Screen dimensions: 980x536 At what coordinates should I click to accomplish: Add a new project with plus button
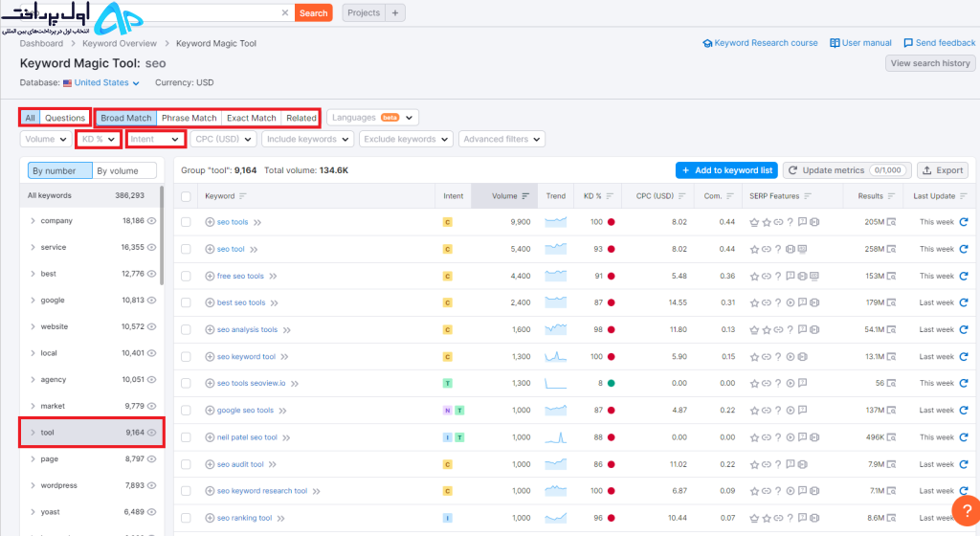click(395, 12)
